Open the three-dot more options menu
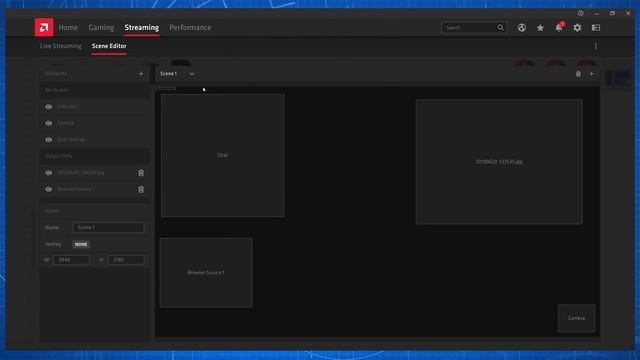640x360 pixels. [596, 46]
